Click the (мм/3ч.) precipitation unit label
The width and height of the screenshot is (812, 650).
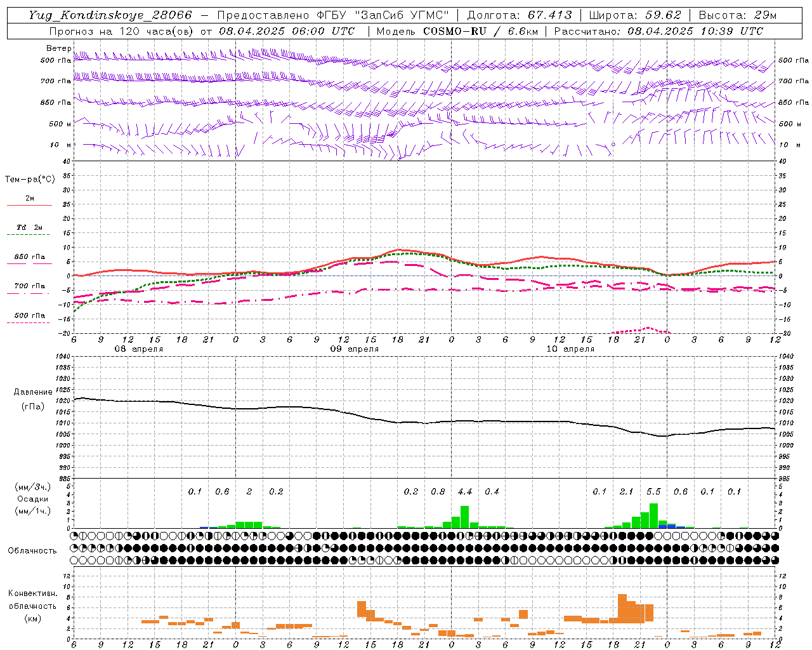click(x=33, y=487)
